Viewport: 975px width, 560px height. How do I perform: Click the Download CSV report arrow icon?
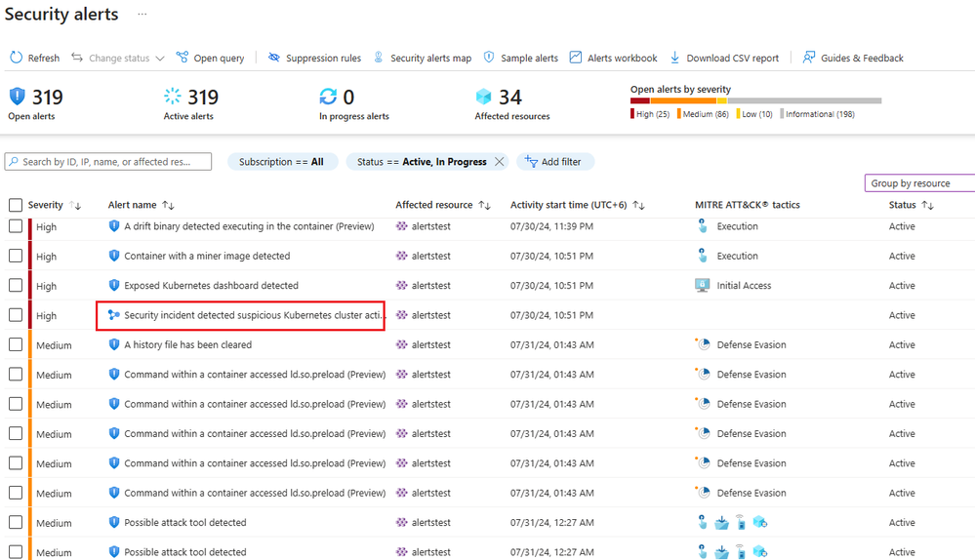pos(674,58)
